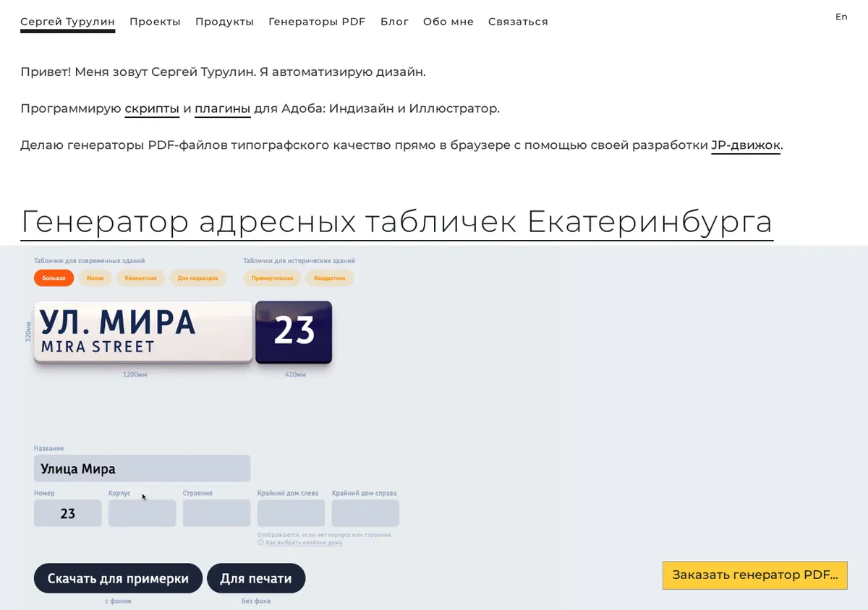The width and height of the screenshot is (868, 610).
Task: Open the скрипты link
Action: (152, 109)
